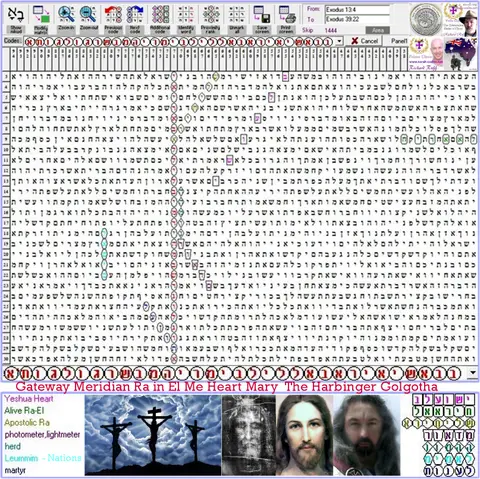Select the 'herd' legend entry
This screenshot has width=480, height=479.
pos(12,446)
